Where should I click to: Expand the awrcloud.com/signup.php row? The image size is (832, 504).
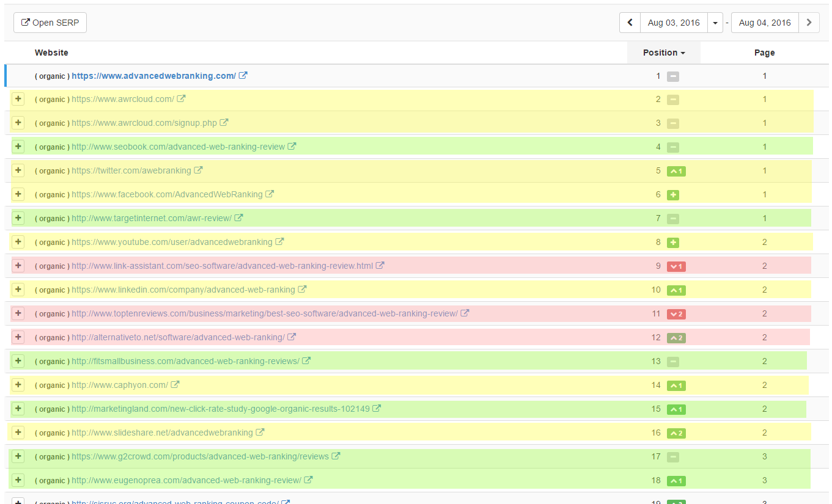click(x=18, y=123)
